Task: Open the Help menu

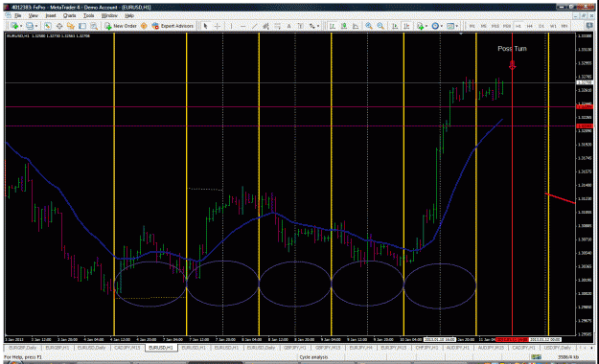Action: (x=129, y=15)
